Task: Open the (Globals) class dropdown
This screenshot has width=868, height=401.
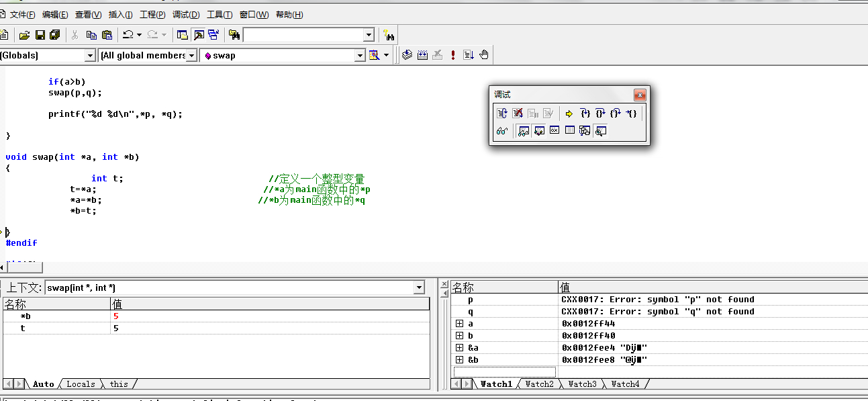Action: 90,56
